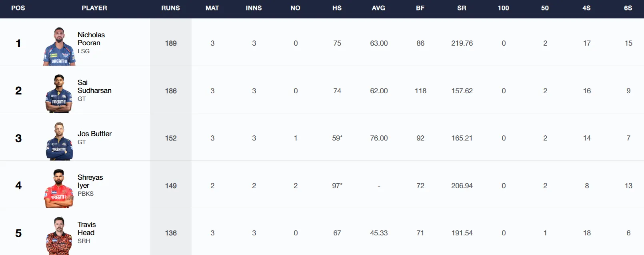Click the Shreyas Iyer name link
The height and width of the screenshot is (255, 644).
90,181
